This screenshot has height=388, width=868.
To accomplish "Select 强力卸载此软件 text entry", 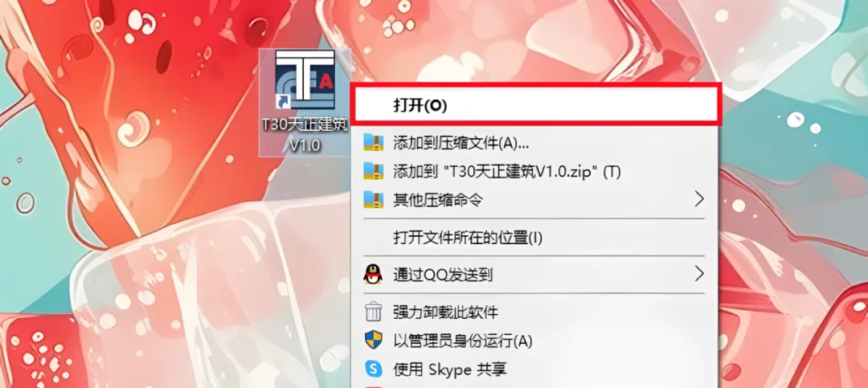I will click(445, 312).
